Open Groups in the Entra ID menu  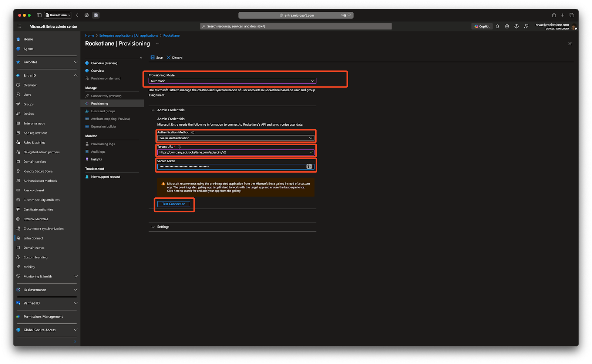tap(28, 104)
